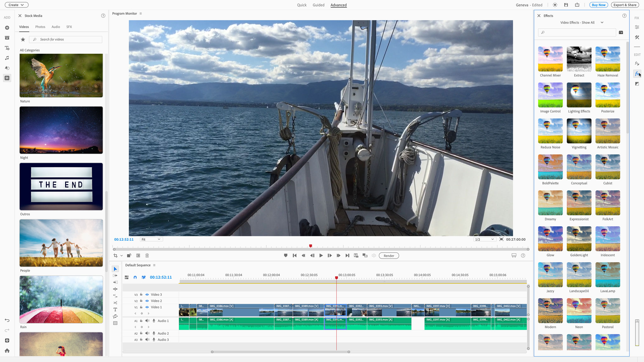This screenshot has width=644, height=362.
Task: Click the red playhead on monitor scrubber
Action: [310, 246]
